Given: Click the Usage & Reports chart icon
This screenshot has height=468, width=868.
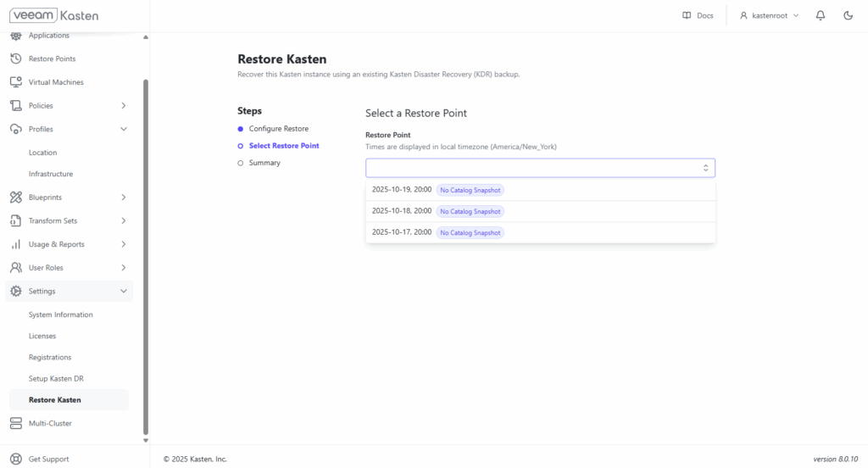Looking at the screenshot, I should click(x=16, y=244).
